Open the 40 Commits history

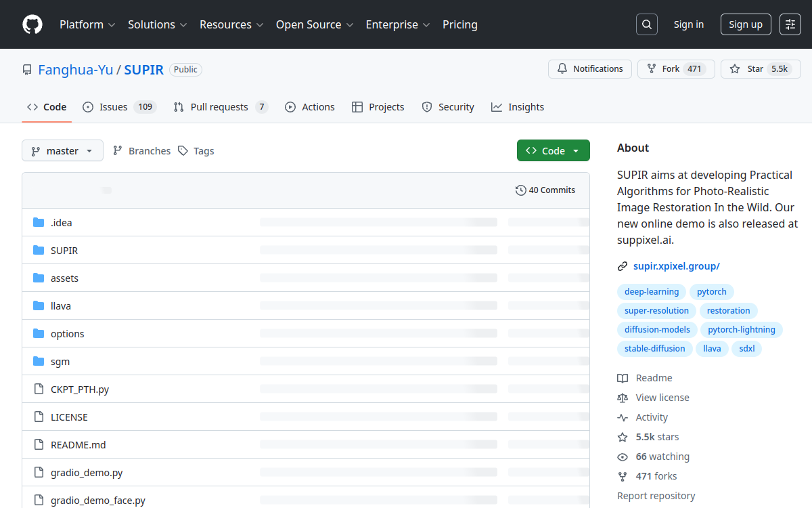tap(545, 190)
